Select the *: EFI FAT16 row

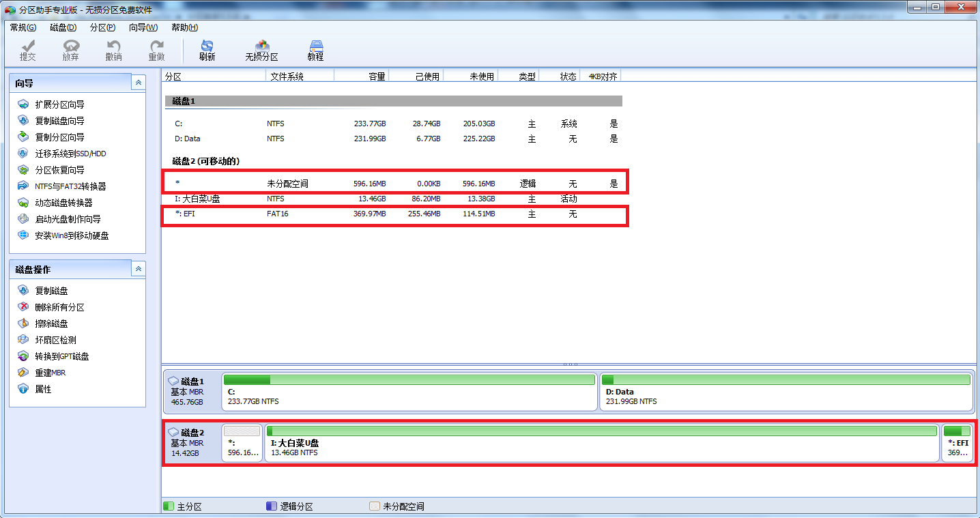click(x=392, y=214)
